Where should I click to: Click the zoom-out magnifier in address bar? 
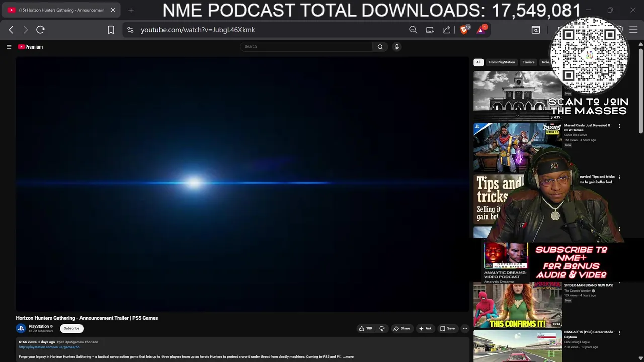(x=413, y=30)
